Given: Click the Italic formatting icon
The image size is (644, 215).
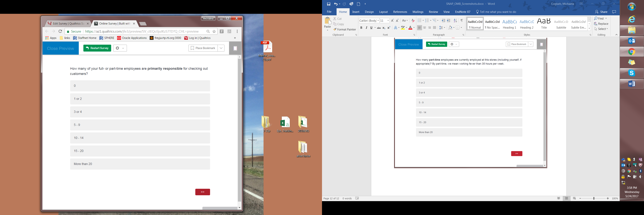Looking at the screenshot, I should [x=366, y=28].
